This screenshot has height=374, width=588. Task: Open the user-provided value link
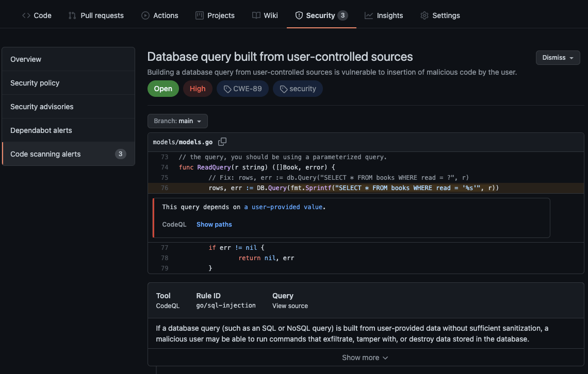(x=284, y=207)
